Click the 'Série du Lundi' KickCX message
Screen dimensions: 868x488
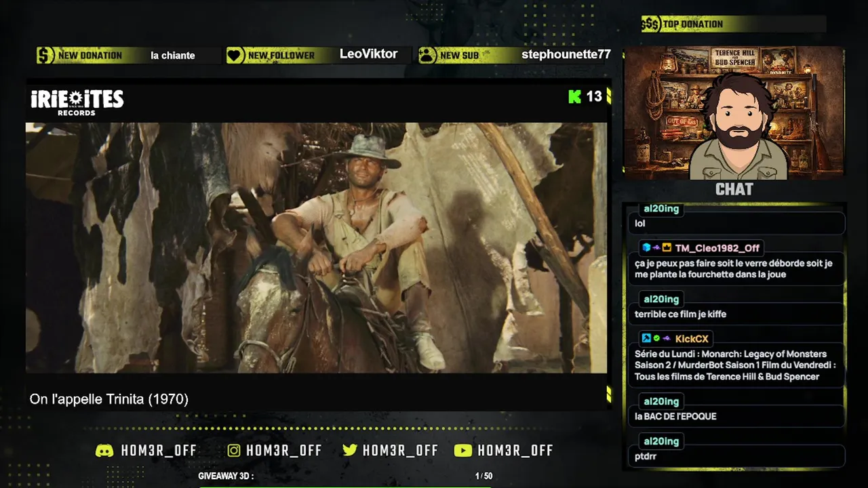click(x=736, y=365)
